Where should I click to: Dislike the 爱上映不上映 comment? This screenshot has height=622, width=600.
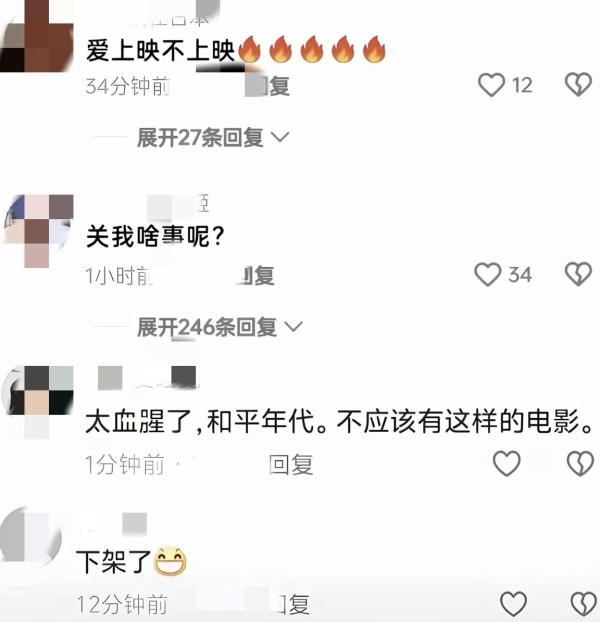(578, 84)
